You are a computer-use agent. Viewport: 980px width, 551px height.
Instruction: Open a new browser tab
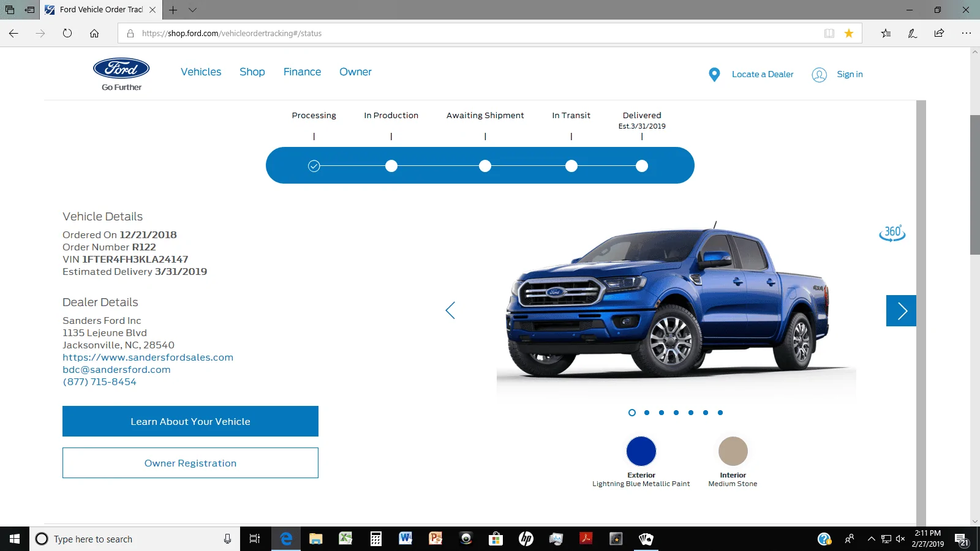pyautogui.click(x=173, y=10)
